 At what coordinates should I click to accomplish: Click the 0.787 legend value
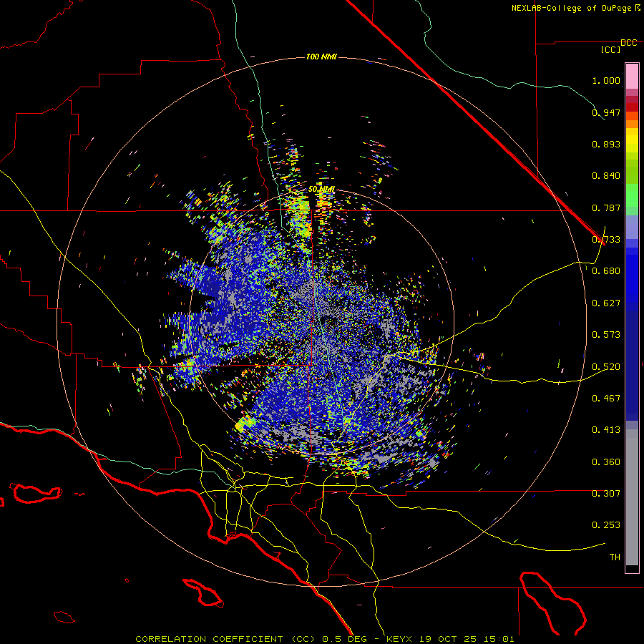(x=606, y=208)
